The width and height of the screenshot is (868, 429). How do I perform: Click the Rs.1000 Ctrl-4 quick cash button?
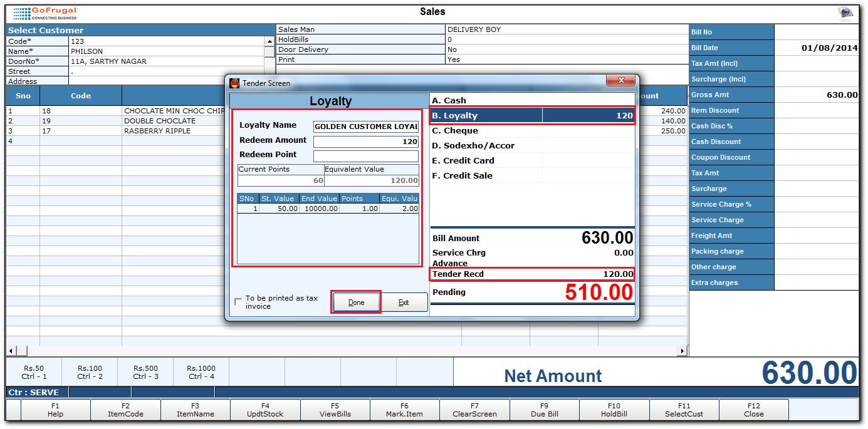[201, 372]
